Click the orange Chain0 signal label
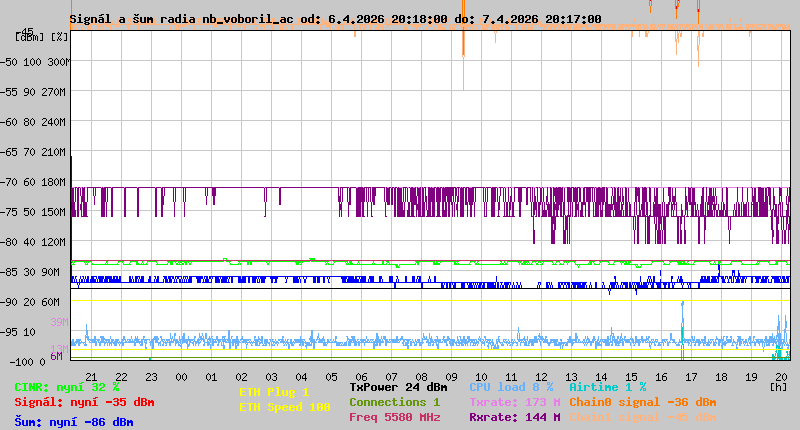800x430 pixels. (642, 402)
